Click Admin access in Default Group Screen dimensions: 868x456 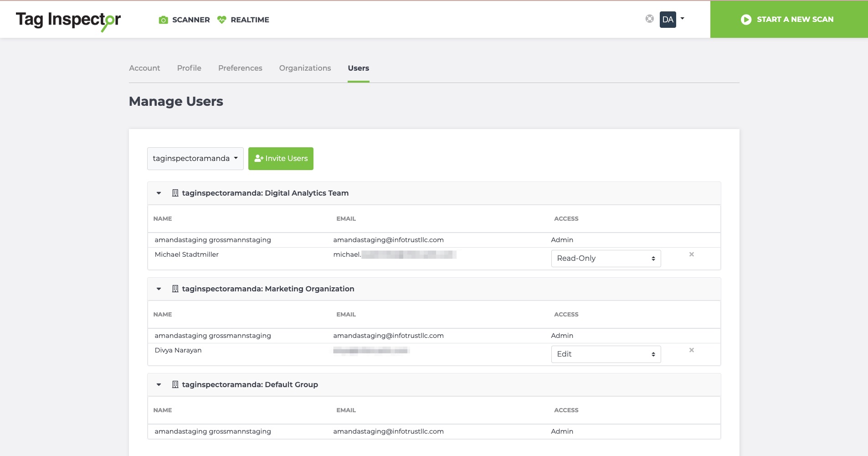pos(562,431)
